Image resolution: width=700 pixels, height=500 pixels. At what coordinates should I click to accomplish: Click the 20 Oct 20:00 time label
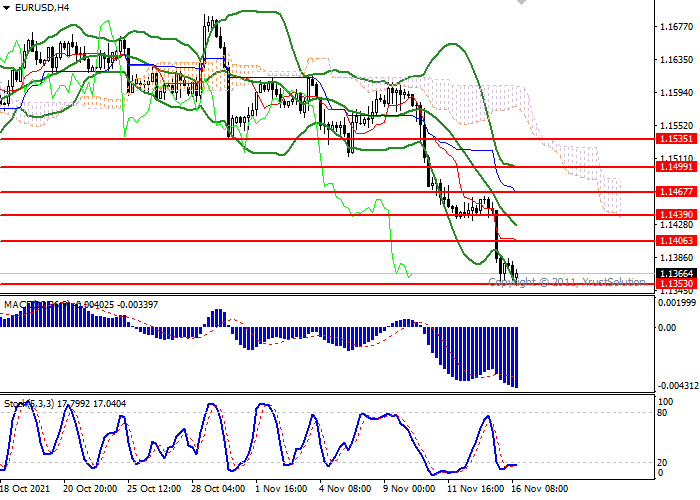[x=90, y=488]
